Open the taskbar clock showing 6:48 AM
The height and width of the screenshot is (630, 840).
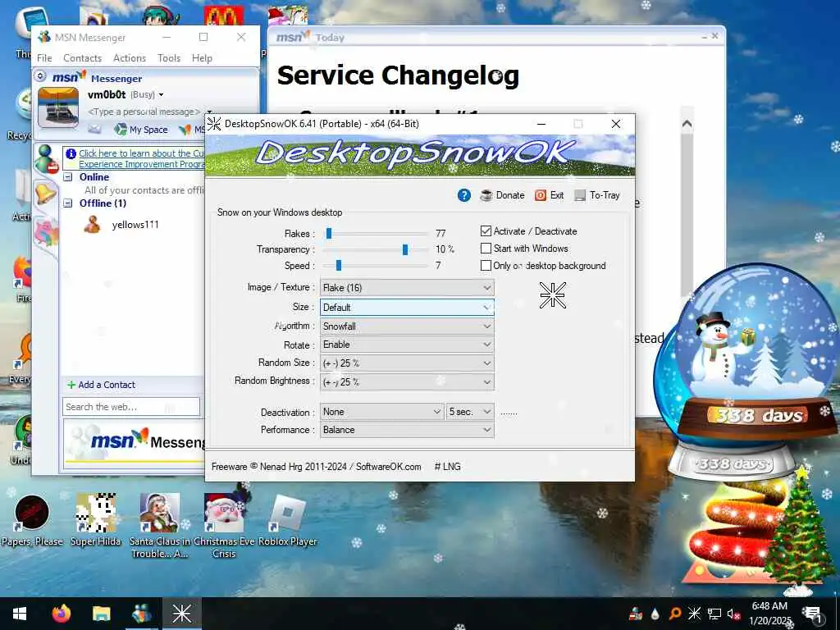tap(769, 614)
